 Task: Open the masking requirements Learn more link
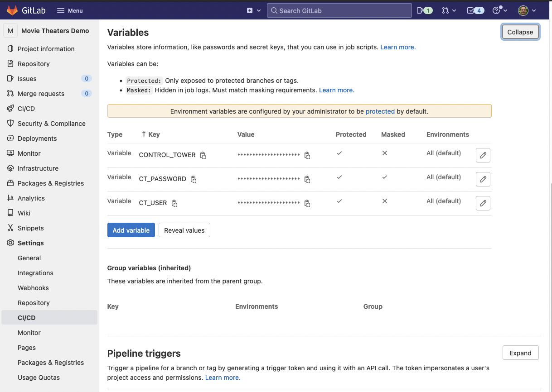pos(336,90)
